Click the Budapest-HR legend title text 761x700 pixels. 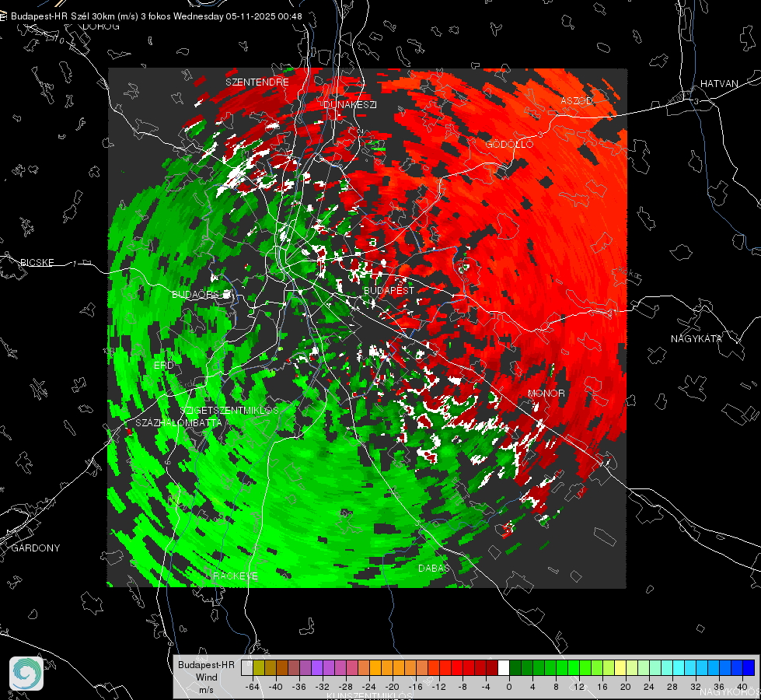point(206,664)
